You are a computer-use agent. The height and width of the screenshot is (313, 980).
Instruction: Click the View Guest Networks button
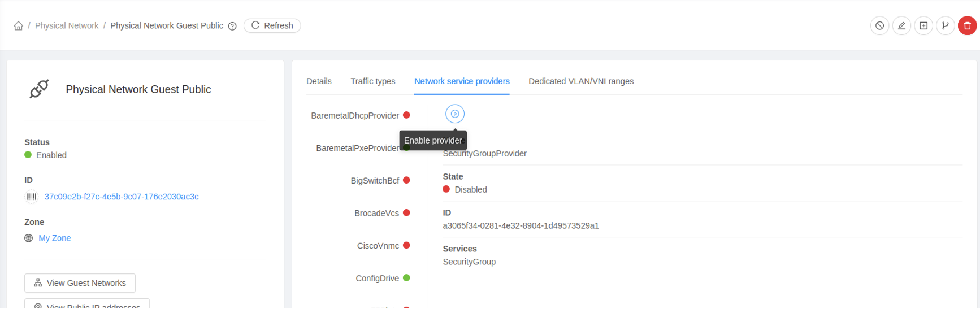tap(80, 283)
